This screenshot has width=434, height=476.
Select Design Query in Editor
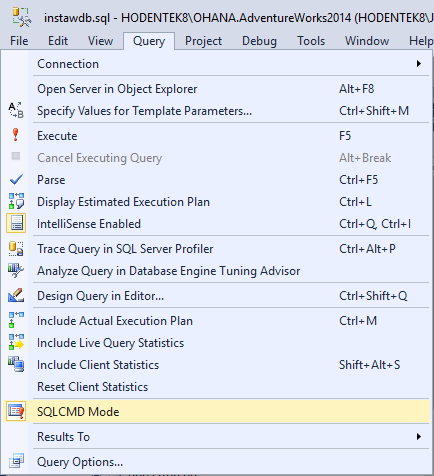point(216,296)
